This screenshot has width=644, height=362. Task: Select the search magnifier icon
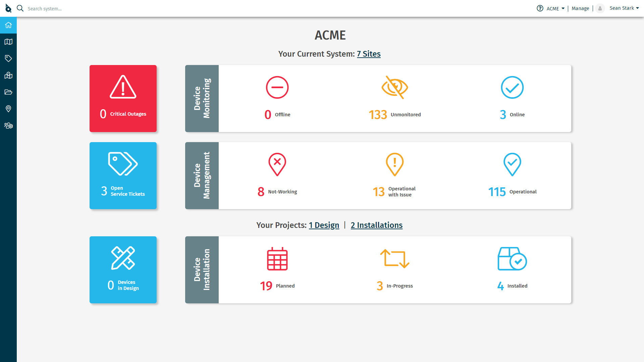point(20,8)
